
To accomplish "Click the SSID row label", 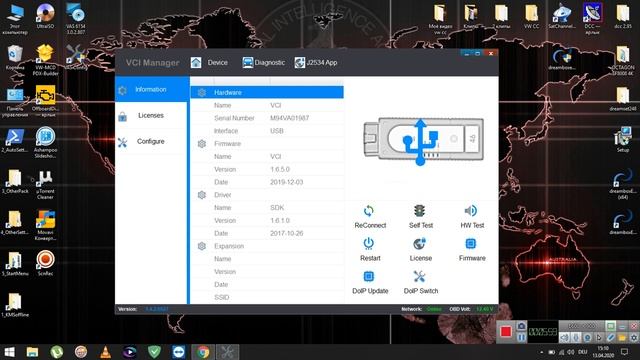I will 222,297.
